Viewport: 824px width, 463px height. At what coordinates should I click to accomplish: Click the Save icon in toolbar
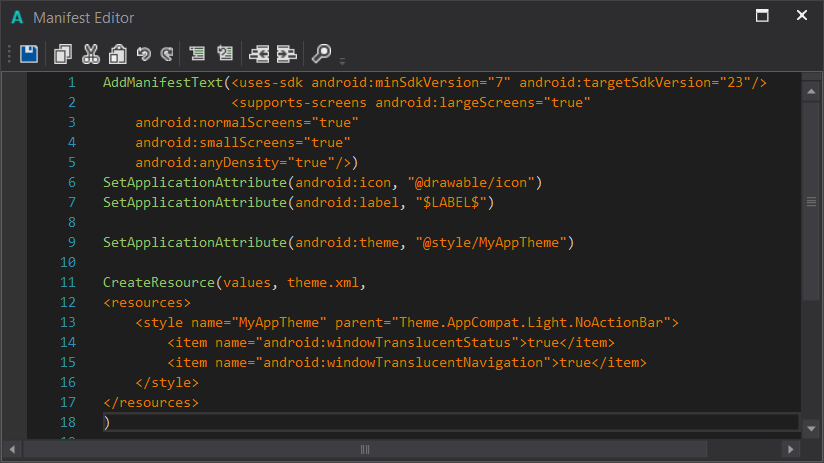tap(29, 54)
